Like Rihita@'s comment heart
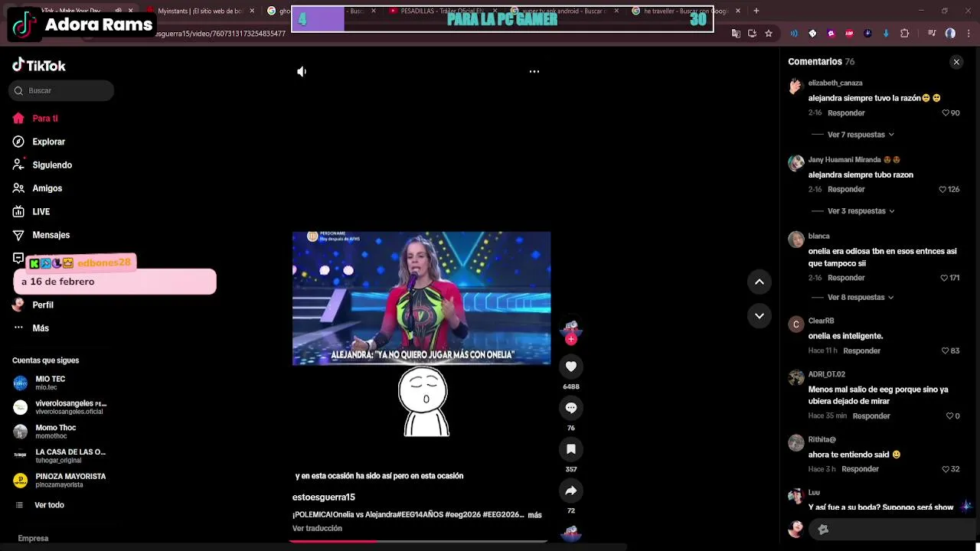 [x=946, y=469]
